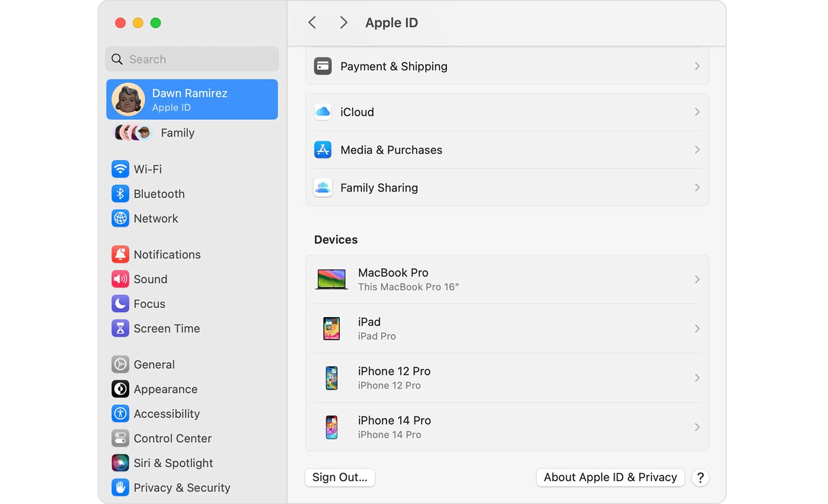Open the Accessibility icon
The height and width of the screenshot is (504, 828).
pyautogui.click(x=120, y=414)
